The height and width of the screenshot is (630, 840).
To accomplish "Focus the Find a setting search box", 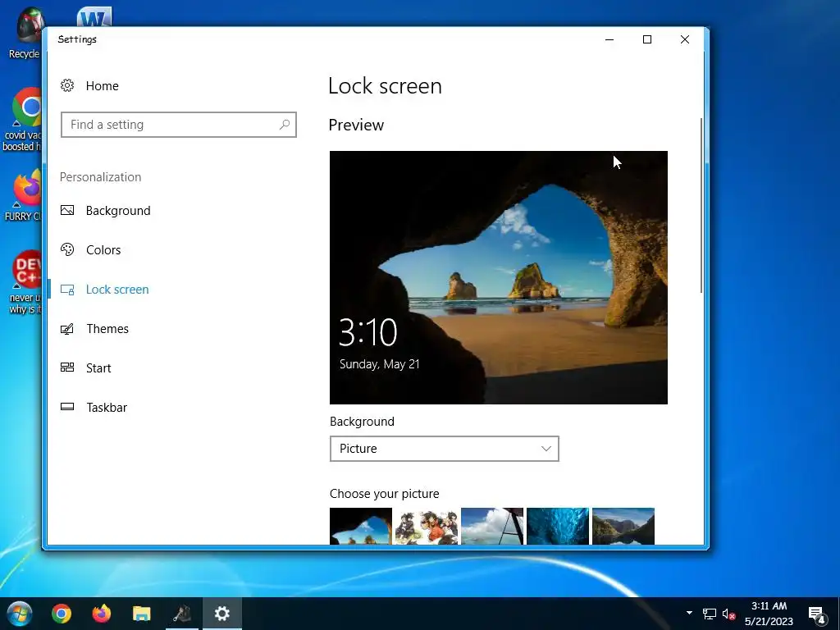I will pos(178,125).
